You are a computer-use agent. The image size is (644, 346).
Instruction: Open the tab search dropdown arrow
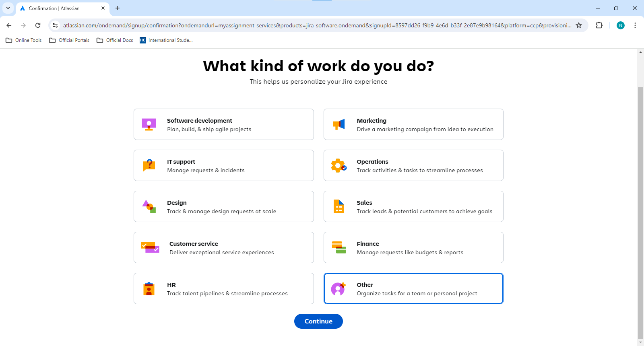pos(8,8)
